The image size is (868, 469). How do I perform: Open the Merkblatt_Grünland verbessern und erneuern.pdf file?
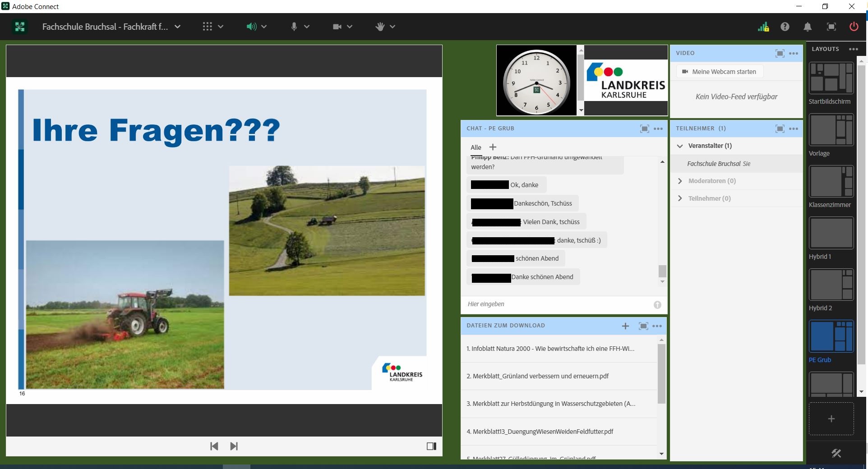click(x=537, y=376)
